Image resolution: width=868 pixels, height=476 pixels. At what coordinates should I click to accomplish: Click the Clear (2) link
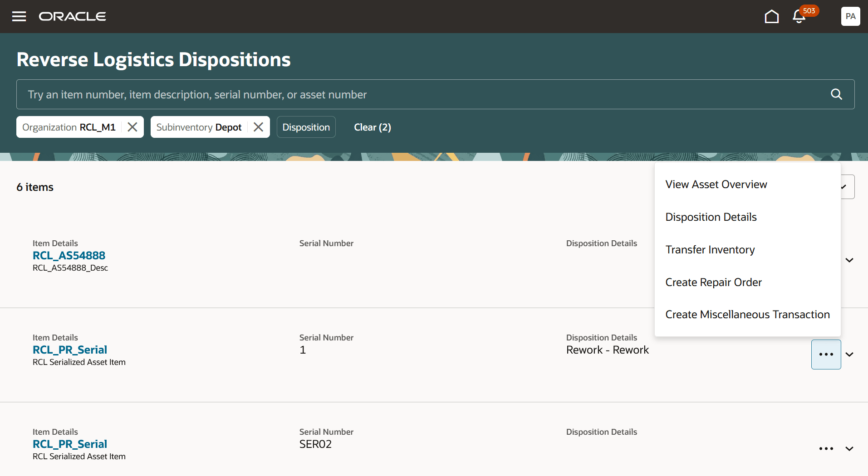(372, 127)
